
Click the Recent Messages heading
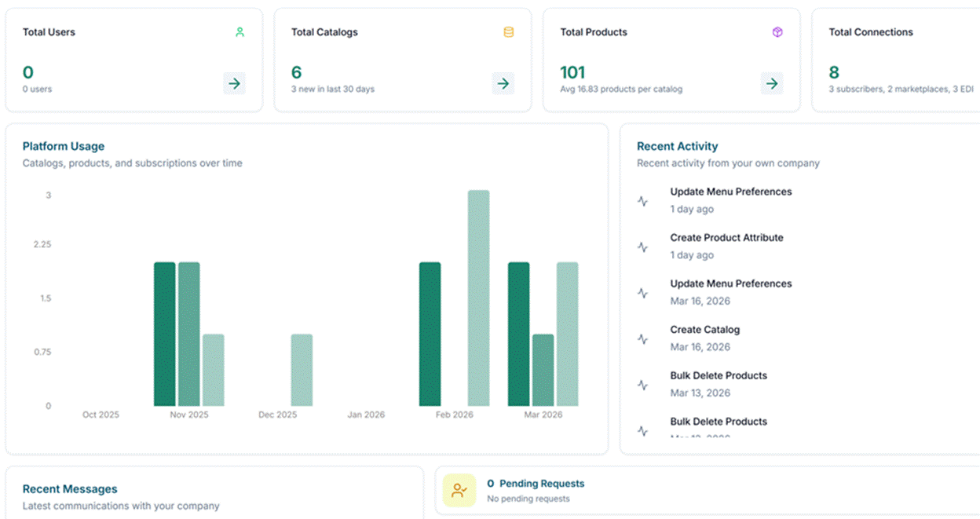(70, 488)
